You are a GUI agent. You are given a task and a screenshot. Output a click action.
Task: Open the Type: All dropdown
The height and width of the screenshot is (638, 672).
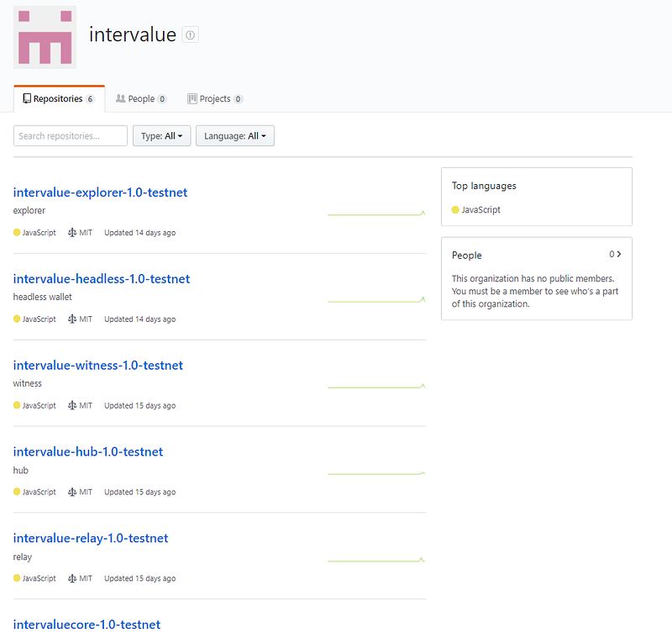tap(161, 136)
